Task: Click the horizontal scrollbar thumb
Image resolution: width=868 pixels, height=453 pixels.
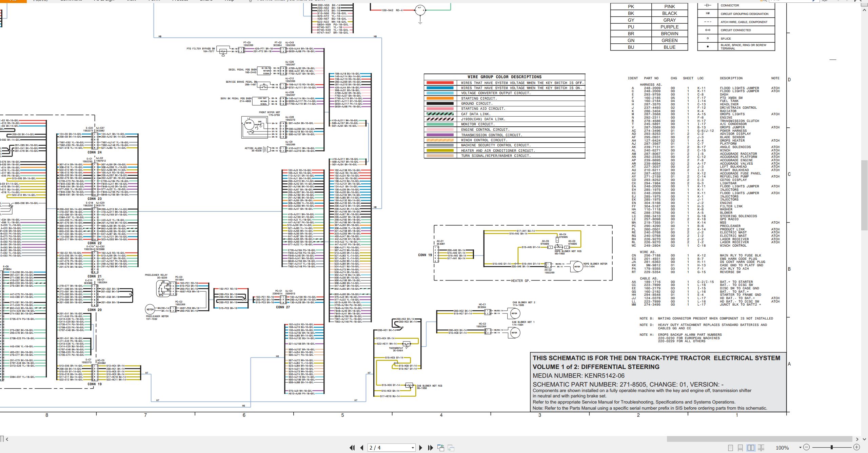Action: coord(759,439)
